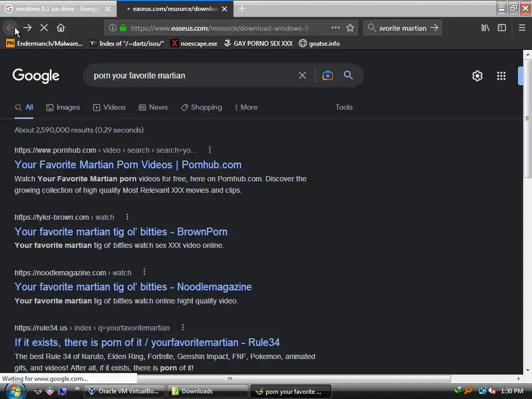
Task: Switch to Shopping results tab
Action: (x=201, y=107)
